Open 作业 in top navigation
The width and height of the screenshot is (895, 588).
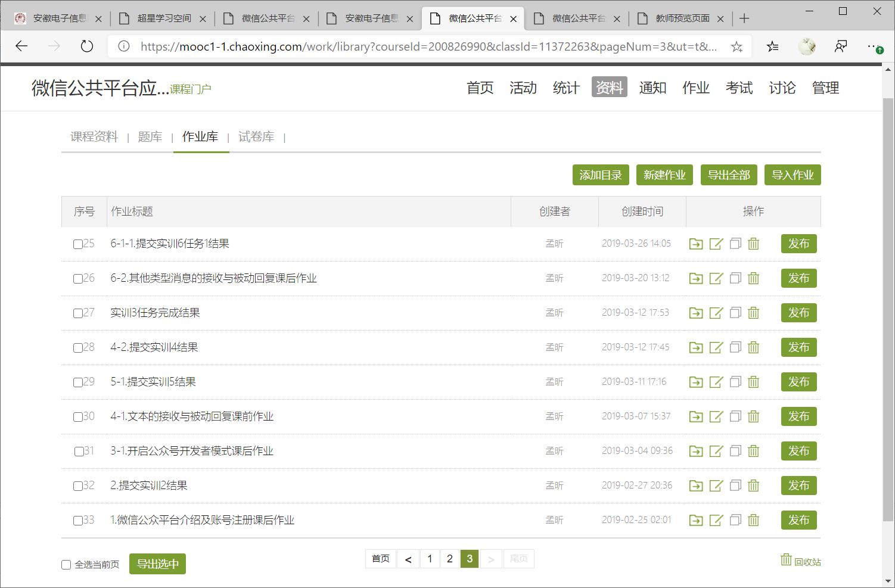pyautogui.click(x=695, y=88)
